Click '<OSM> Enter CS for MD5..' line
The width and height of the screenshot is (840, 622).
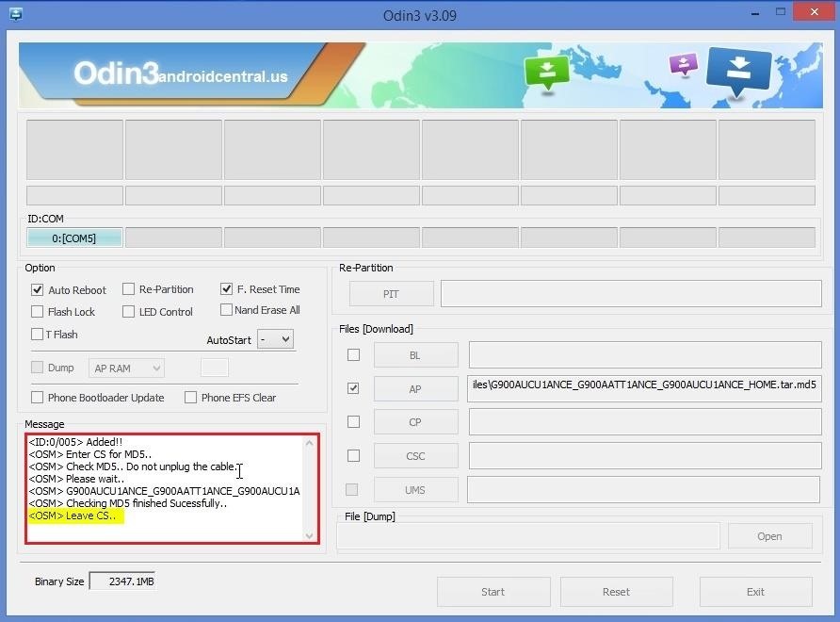90,454
